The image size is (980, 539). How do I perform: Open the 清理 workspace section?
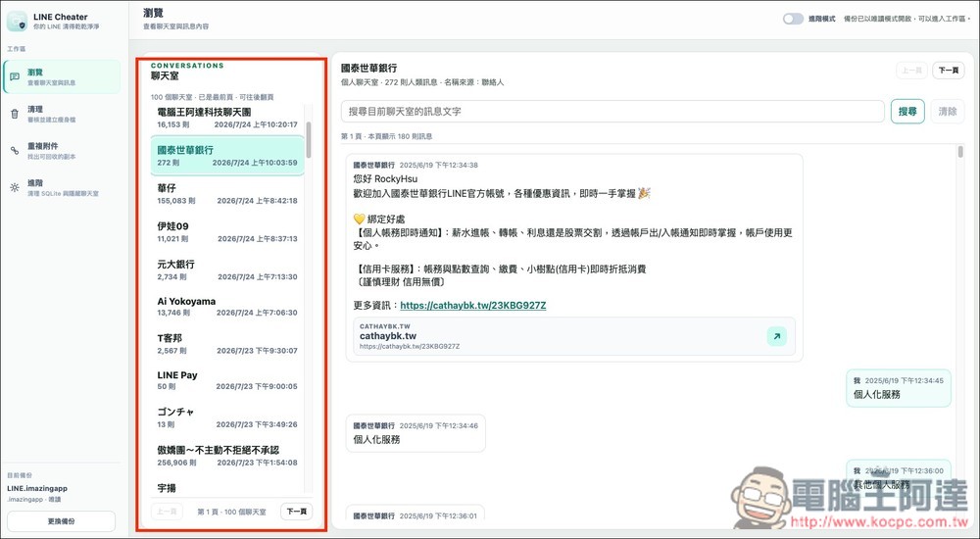62,114
